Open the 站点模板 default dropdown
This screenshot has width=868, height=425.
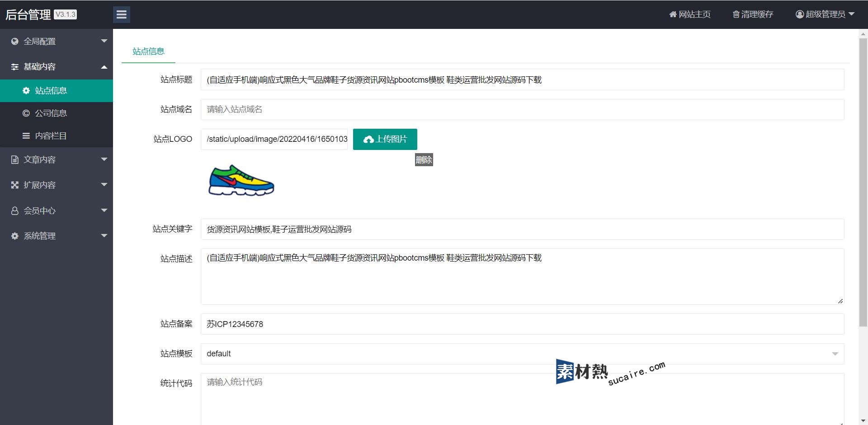click(x=522, y=354)
